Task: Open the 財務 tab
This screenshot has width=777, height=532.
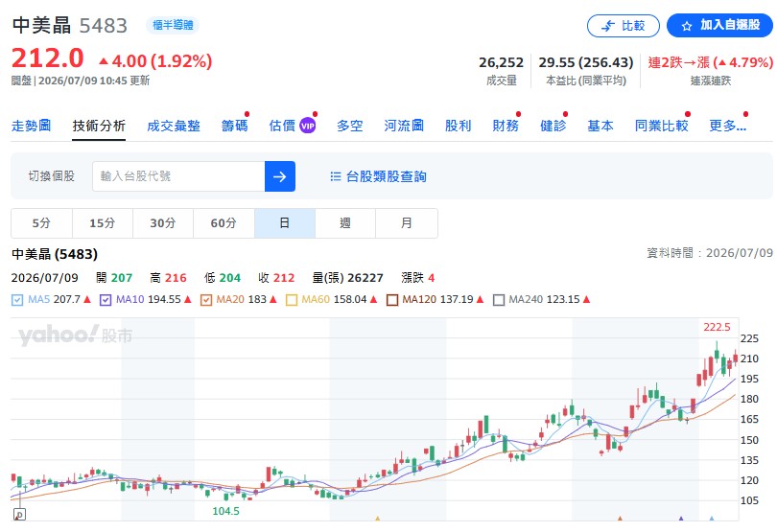Action: [506, 126]
